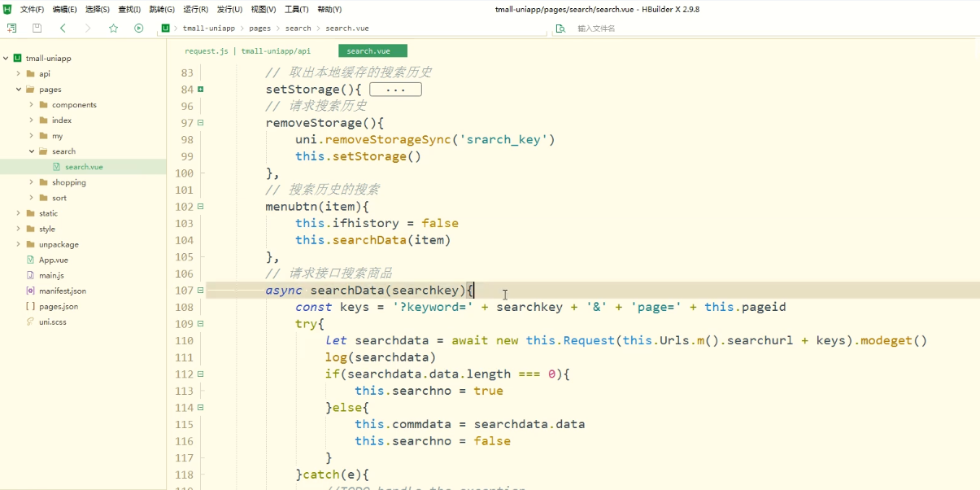Expand the style folder
980x490 pixels.
[19, 229]
